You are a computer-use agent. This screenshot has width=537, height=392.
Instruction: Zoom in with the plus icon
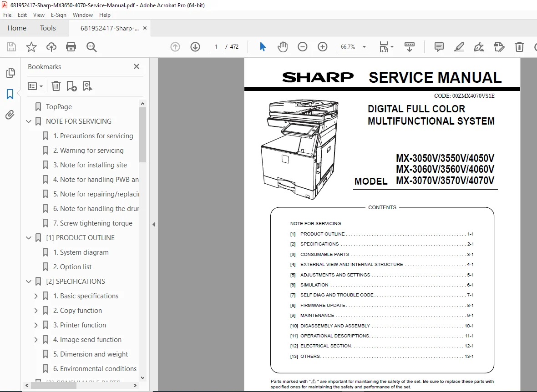(323, 47)
